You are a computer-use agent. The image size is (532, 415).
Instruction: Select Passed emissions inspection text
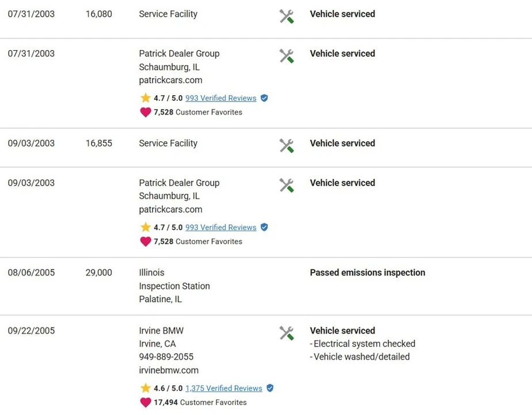(x=367, y=273)
